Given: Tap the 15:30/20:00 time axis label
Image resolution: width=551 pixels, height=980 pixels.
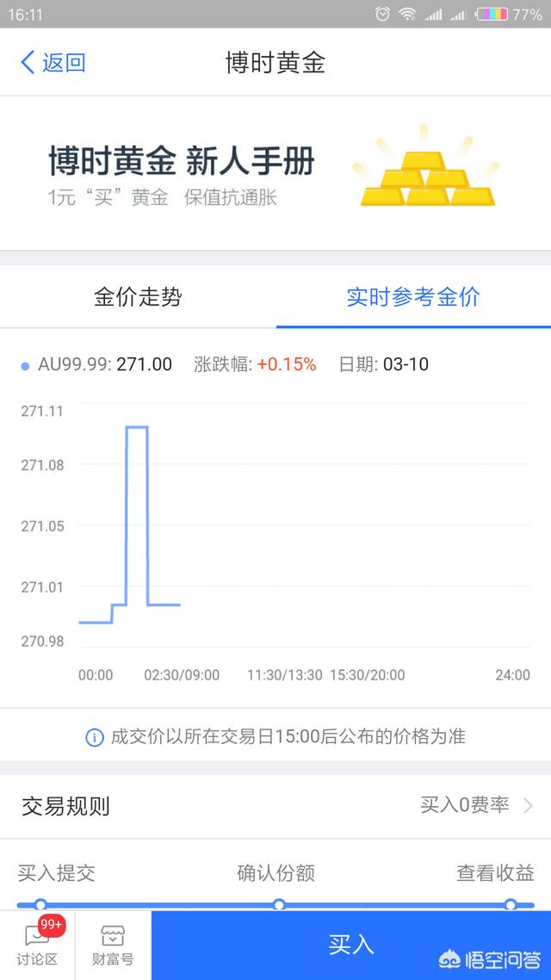Looking at the screenshot, I should point(368,675).
